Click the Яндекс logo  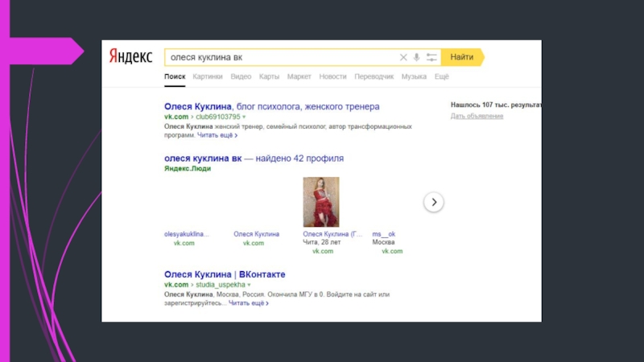coord(130,56)
